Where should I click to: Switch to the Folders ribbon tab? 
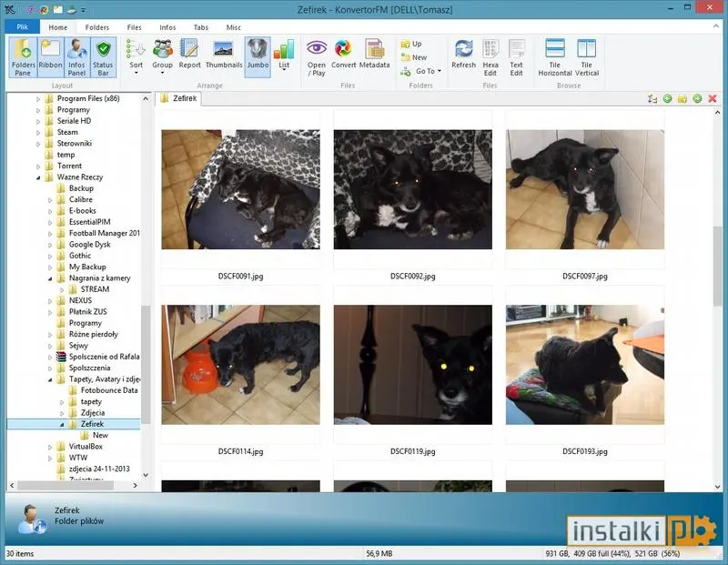click(97, 27)
